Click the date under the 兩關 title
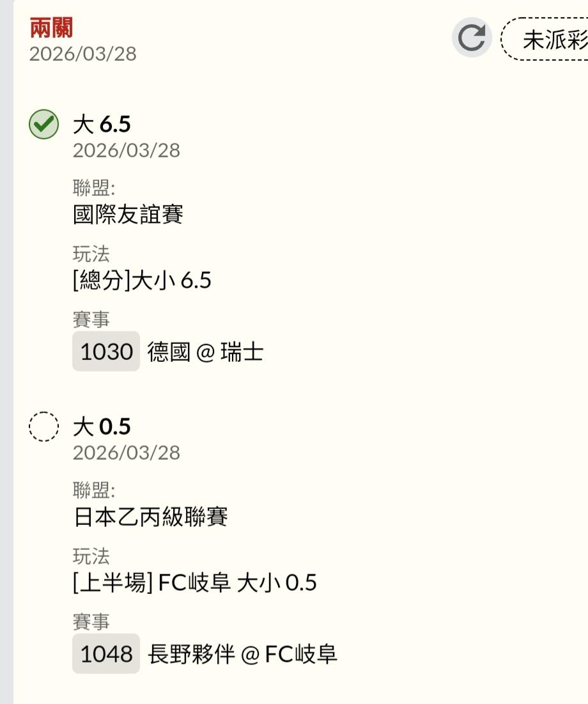 [83, 54]
